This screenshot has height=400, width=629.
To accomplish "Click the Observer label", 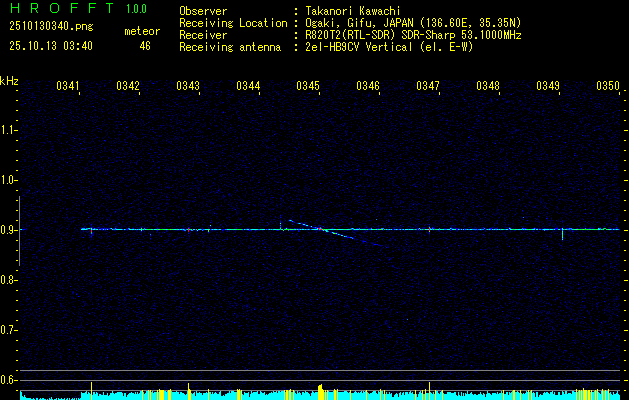I will 203,11.
